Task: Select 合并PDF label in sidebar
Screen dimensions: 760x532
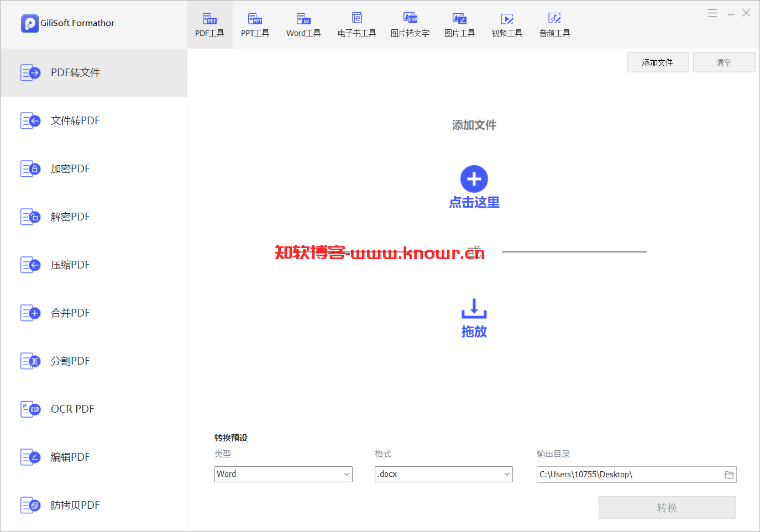Action: click(x=70, y=313)
